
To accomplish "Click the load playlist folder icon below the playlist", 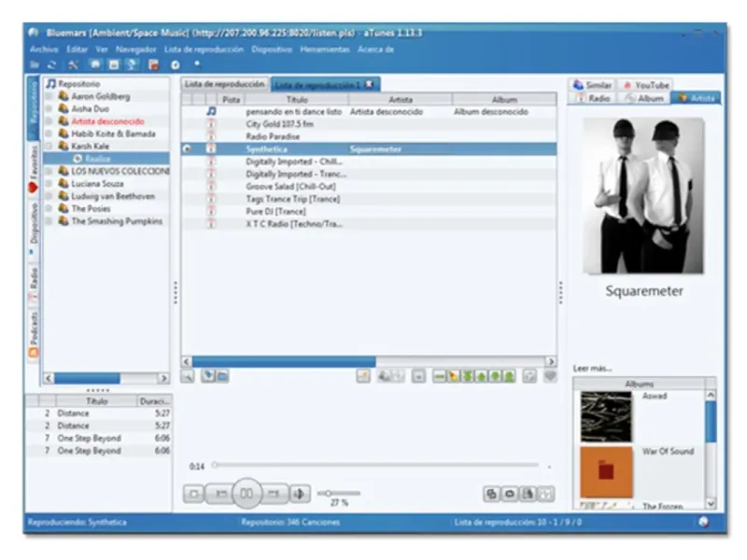I will (x=222, y=377).
